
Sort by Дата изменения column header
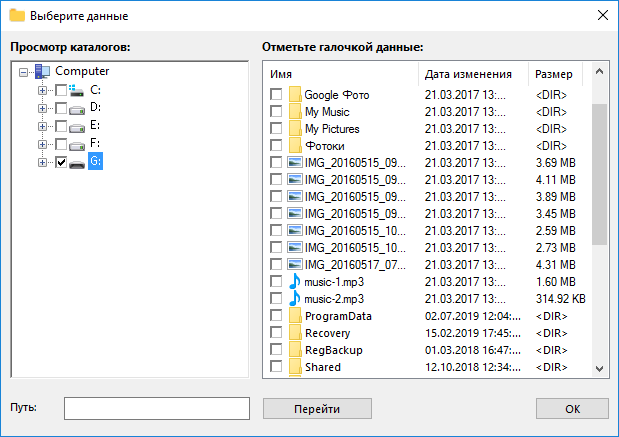472,74
